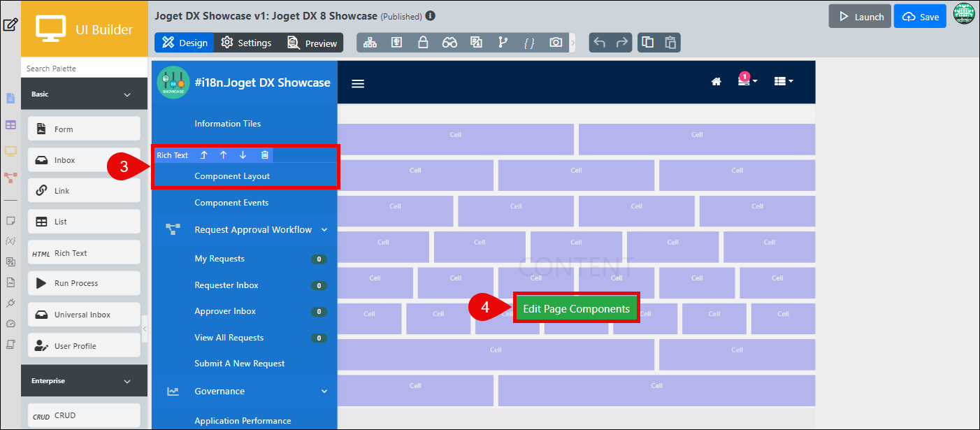Open the app edit pencil icon
Viewport: 980px width, 430px height.
coord(10,26)
